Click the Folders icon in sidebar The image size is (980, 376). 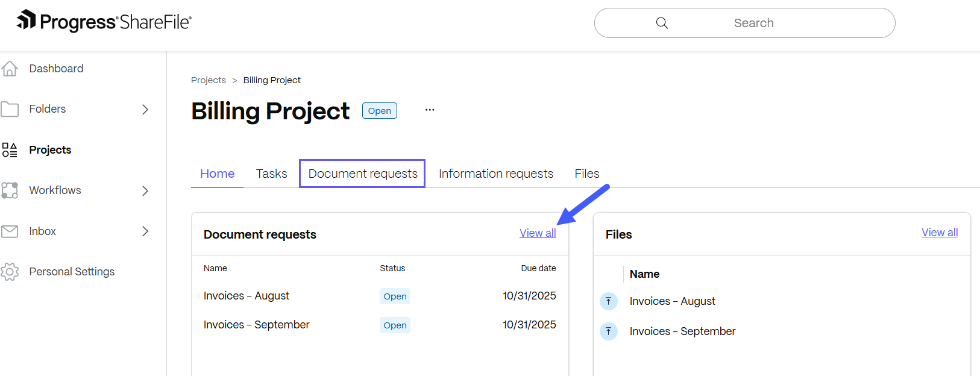pos(10,109)
